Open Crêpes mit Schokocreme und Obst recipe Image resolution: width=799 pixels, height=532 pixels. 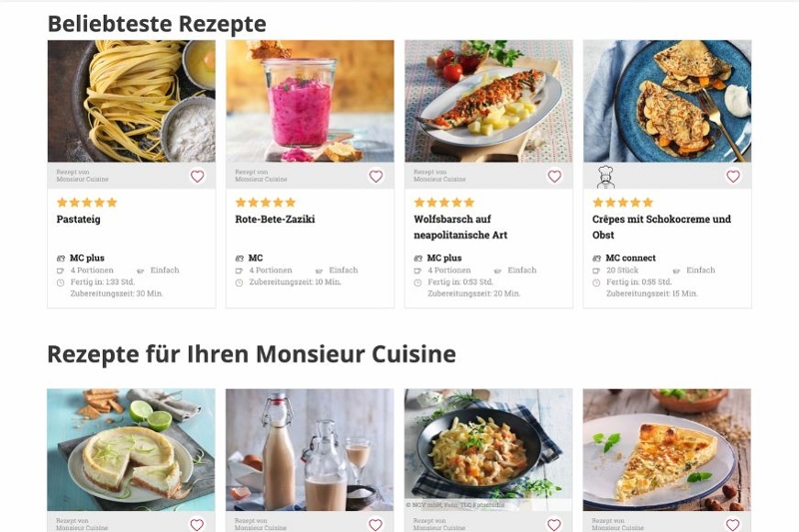coord(661,227)
